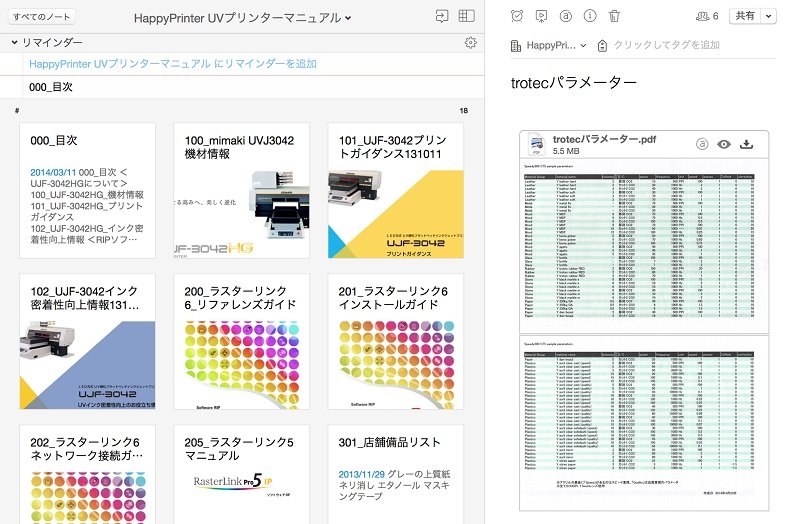This screenshot has width=800, height=524.
Task: Open the 100_mimaki UVJ3042 機材情報 card
Action: click(241, 190)
